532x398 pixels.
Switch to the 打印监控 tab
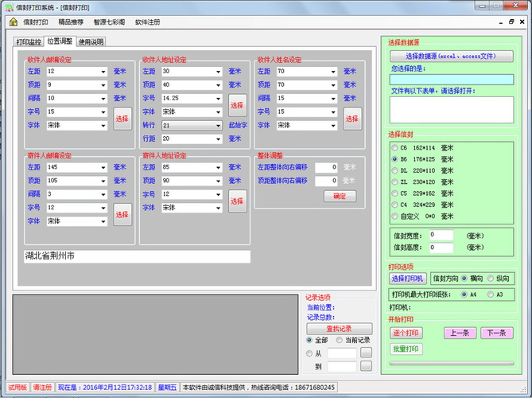(29, 41)
